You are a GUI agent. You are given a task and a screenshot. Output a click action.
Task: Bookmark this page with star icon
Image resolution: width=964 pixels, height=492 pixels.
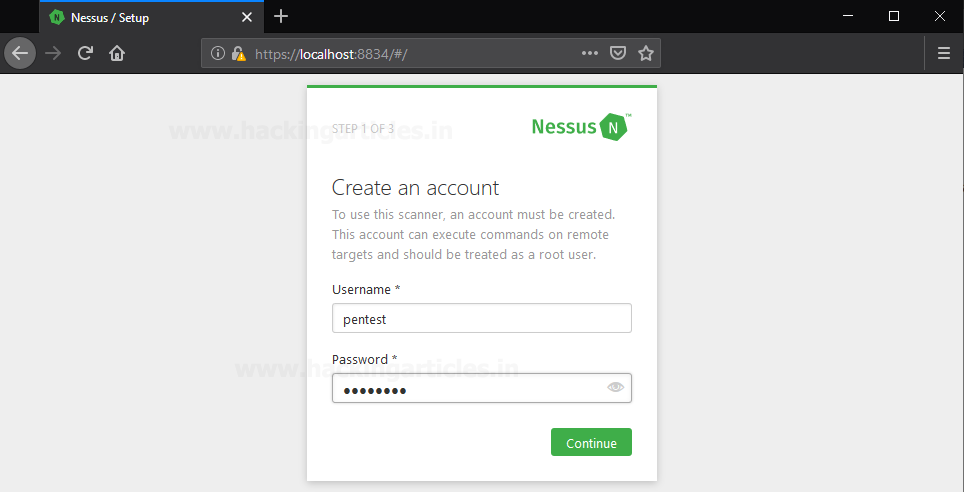pyautogui.click(x=646, y=54)
